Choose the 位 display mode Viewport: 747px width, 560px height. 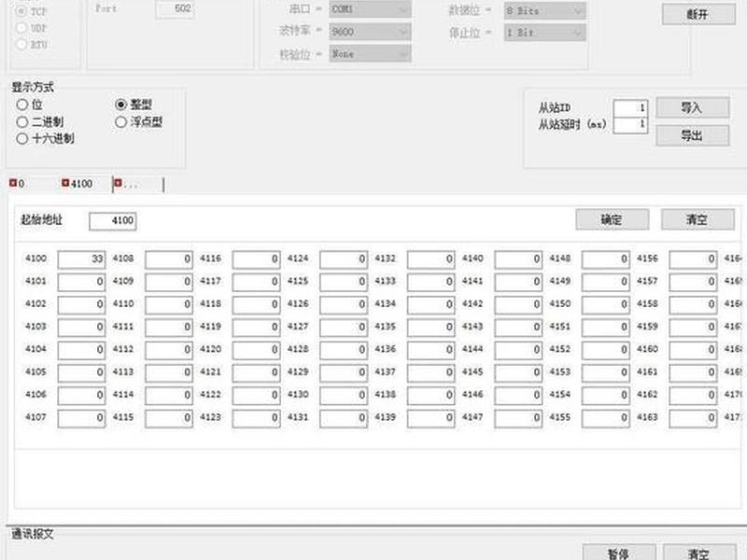[21, 105]
